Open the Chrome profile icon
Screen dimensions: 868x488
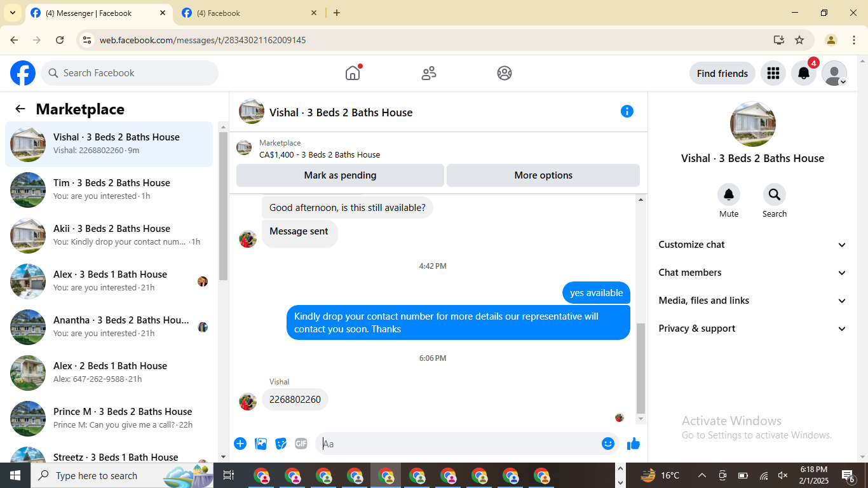tap(831, 40)
